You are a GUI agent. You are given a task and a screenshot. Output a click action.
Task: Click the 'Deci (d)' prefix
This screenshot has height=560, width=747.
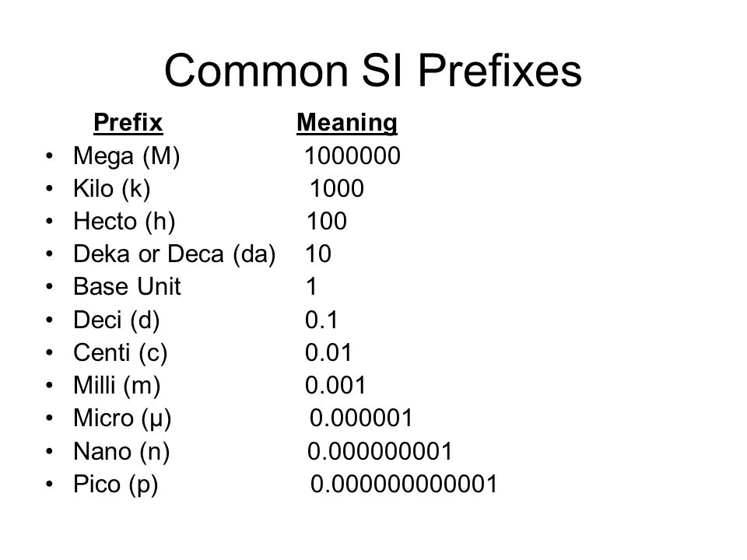pos(117,320)
